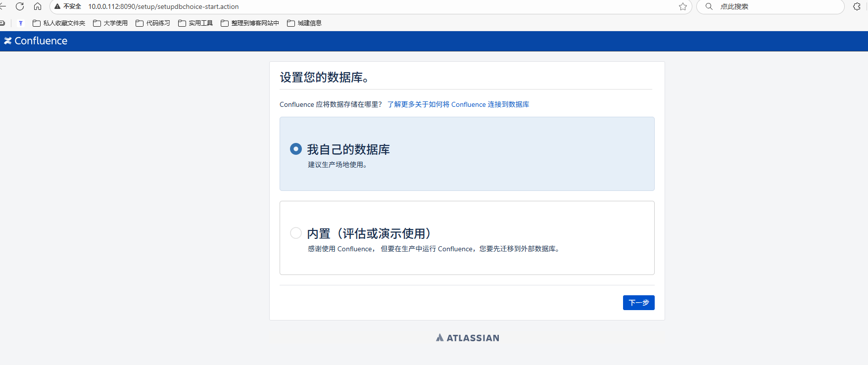This screenshot has height=365, width=868.
Task: Click the magnifier icon in search box
Action: coord(709,6)
